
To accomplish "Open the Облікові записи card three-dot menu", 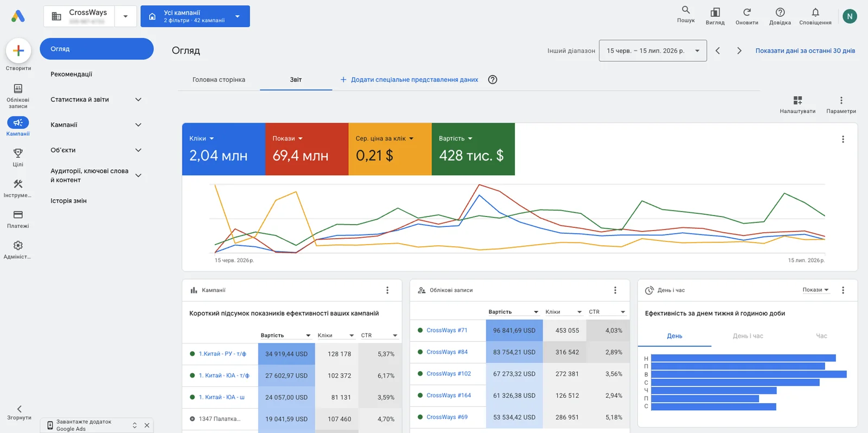I will (x=615, y=290).
